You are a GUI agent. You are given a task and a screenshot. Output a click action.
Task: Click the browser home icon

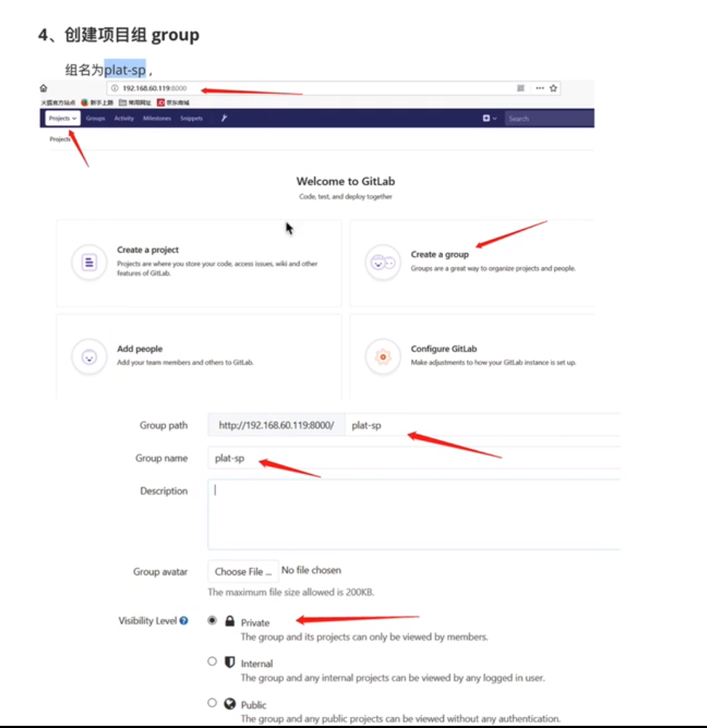click(43, 87)
